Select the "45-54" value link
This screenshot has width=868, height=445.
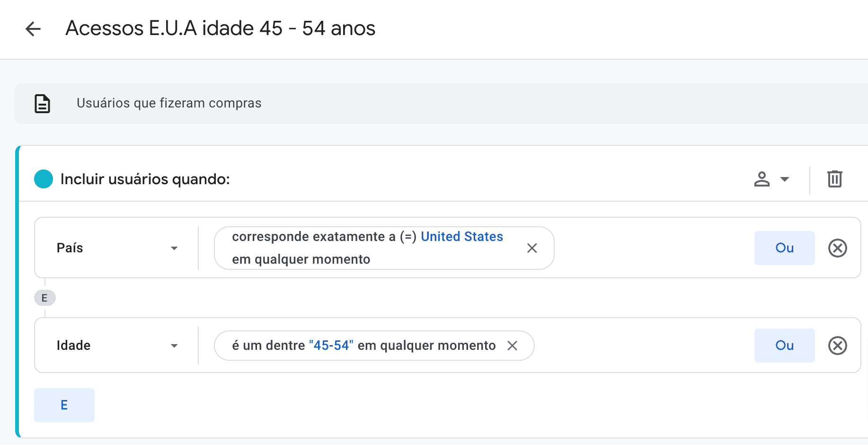(x=331, y=345)
